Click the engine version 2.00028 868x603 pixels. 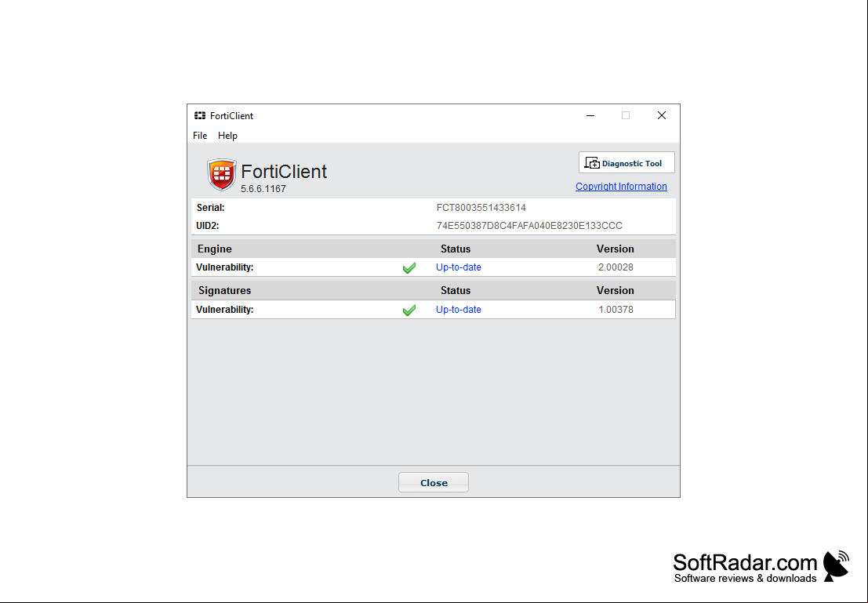point(616,267)
